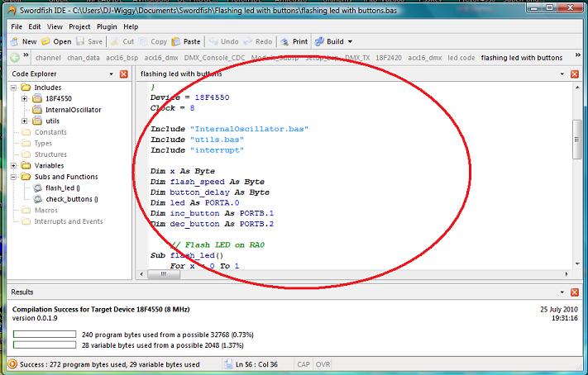The image size is (588, 375).
Task: Click the editor vertical scrollbar thumb
Action: coord(576,140)
